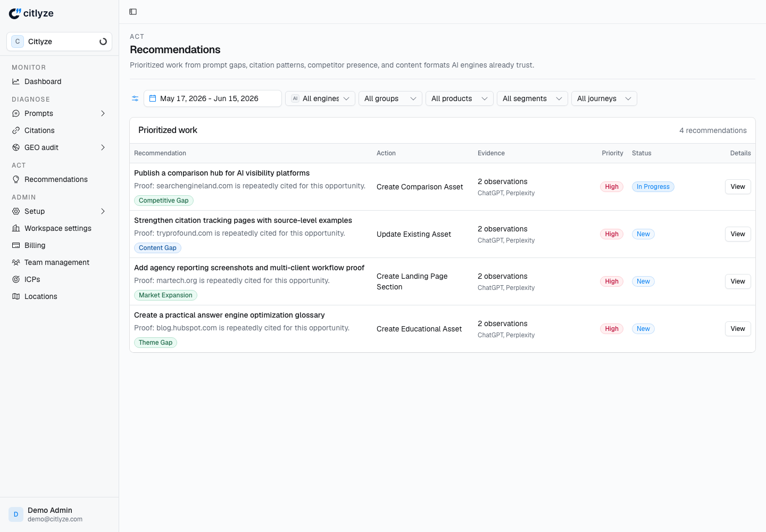The height and width of the screenshot is (532, 766).
Task: Click the calendar icon in date range
Action: pyautogui.click(x=153, y=98)
